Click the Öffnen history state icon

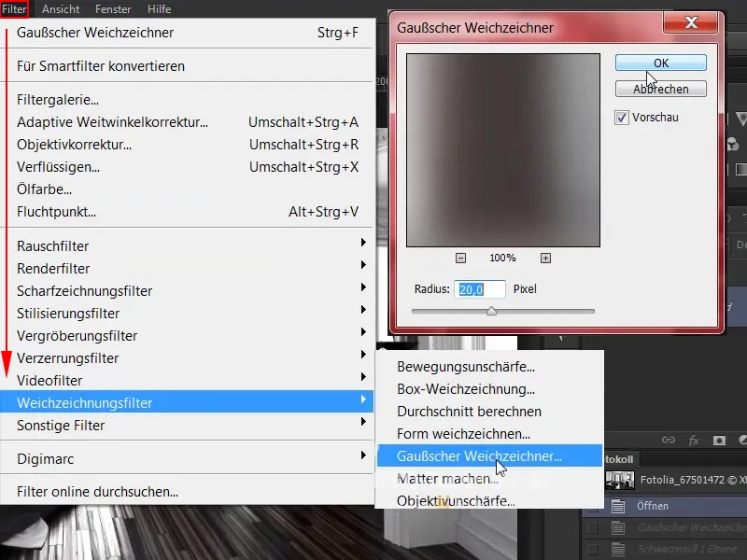[617, 505]
